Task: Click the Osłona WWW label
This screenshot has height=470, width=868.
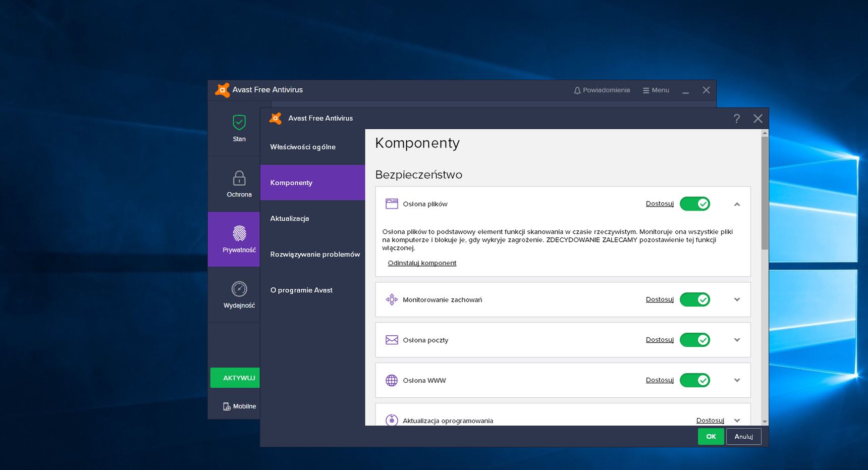Action: point(424,381)
